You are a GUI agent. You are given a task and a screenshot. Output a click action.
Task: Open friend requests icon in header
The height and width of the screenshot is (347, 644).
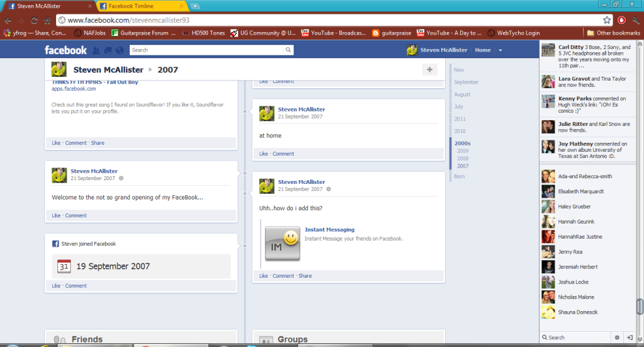(x=96, y=50)
